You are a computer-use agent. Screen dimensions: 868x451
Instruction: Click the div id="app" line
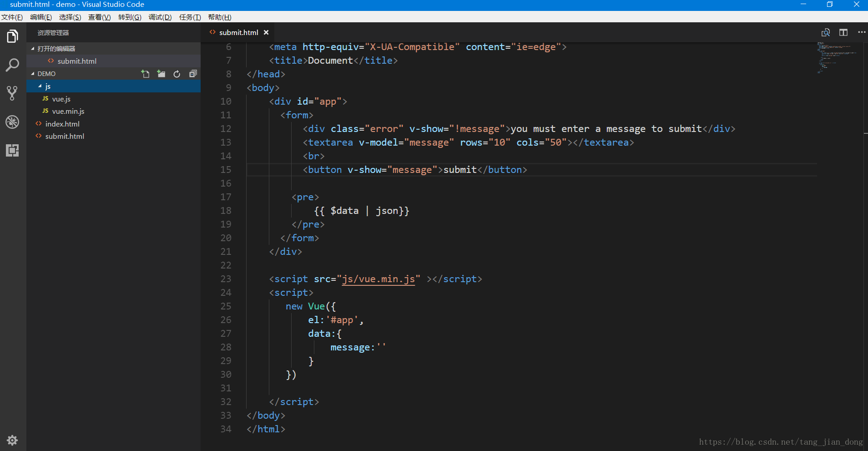coord(308,101)
